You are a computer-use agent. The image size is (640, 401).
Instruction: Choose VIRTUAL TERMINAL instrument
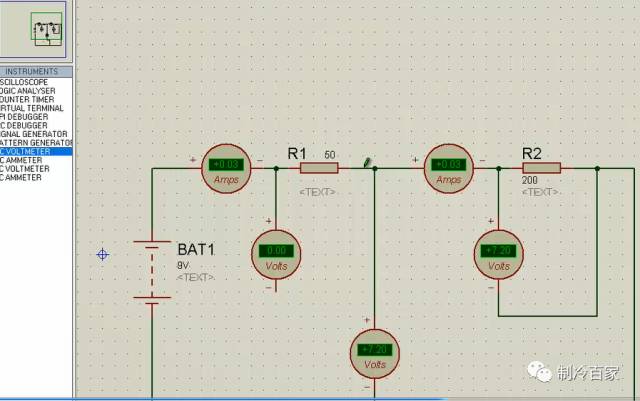(x=32, y=108)
